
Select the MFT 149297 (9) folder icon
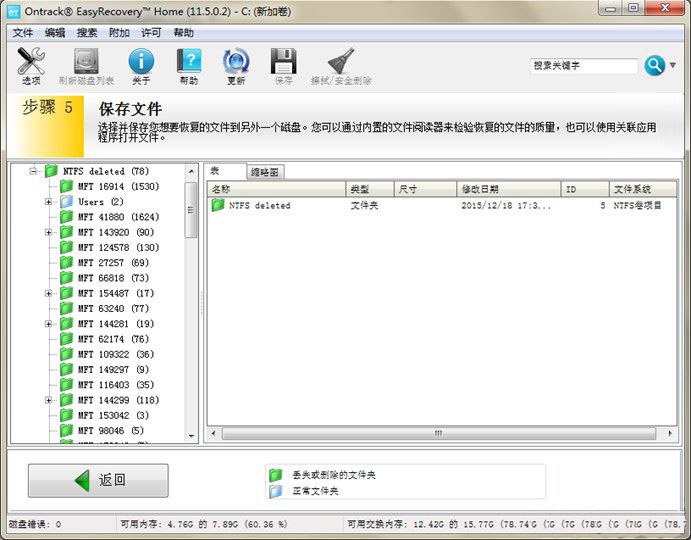pos(67,369)
